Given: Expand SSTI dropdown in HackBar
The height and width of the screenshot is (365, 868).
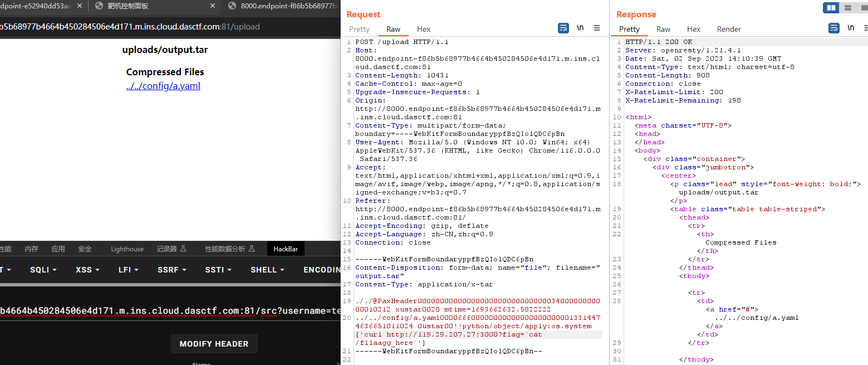Looking at the screenshot, I should click(x=218, y=270).
